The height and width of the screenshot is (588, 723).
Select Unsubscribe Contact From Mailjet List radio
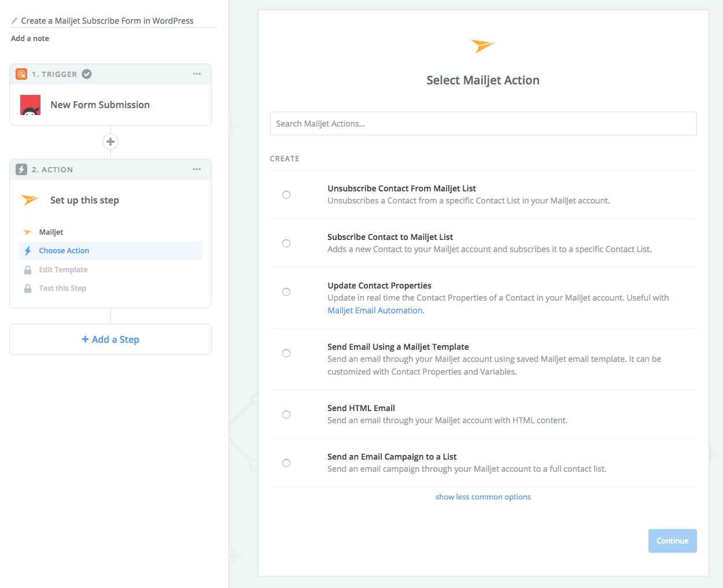(286, 195)
